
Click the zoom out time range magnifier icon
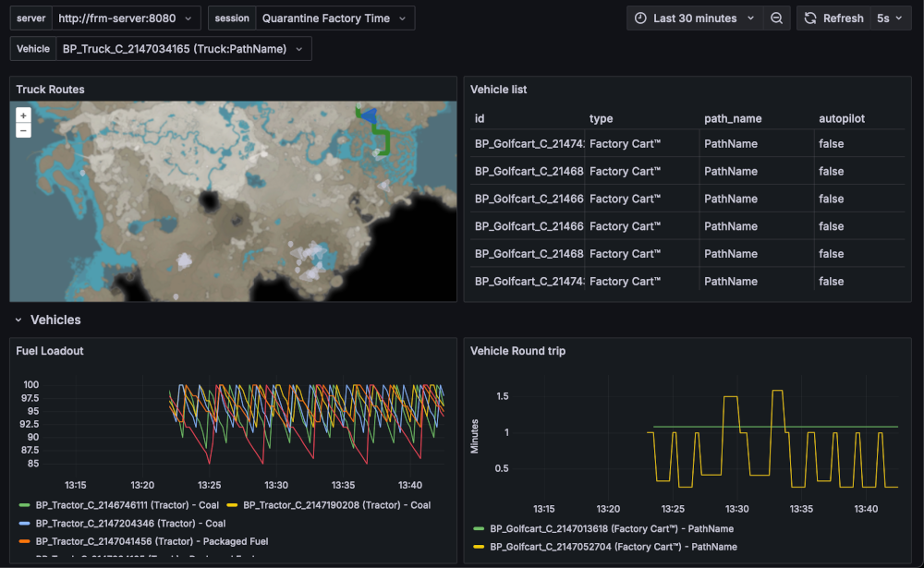pos(777,18)
